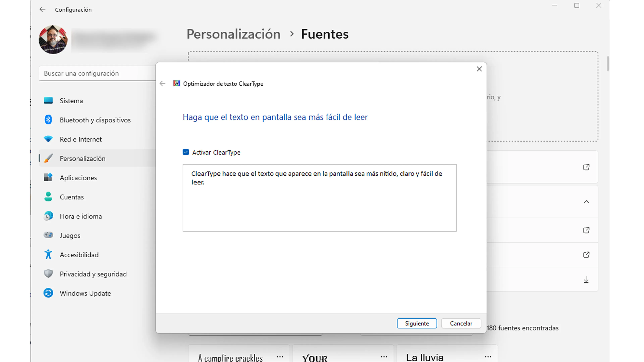Click the Wi-Fi icon for Red e Internet
This screenshot has height=362, width=644.
[48, 139]
